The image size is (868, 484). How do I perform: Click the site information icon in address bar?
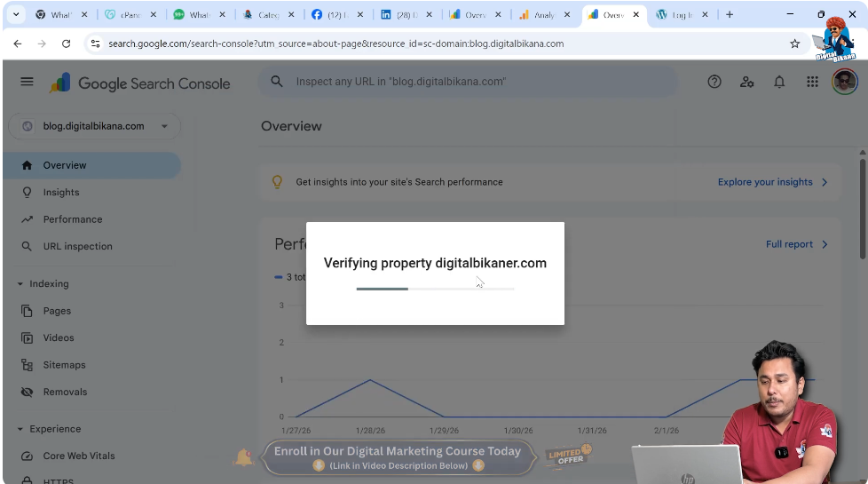tap(95, 44)
